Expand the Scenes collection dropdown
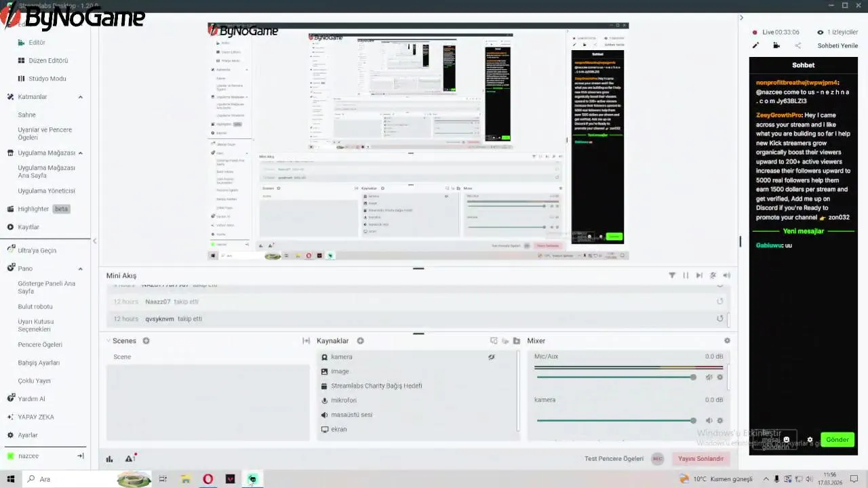Image resolution: width=868 pixels, height=488 pixels. [x=109, y=341]
